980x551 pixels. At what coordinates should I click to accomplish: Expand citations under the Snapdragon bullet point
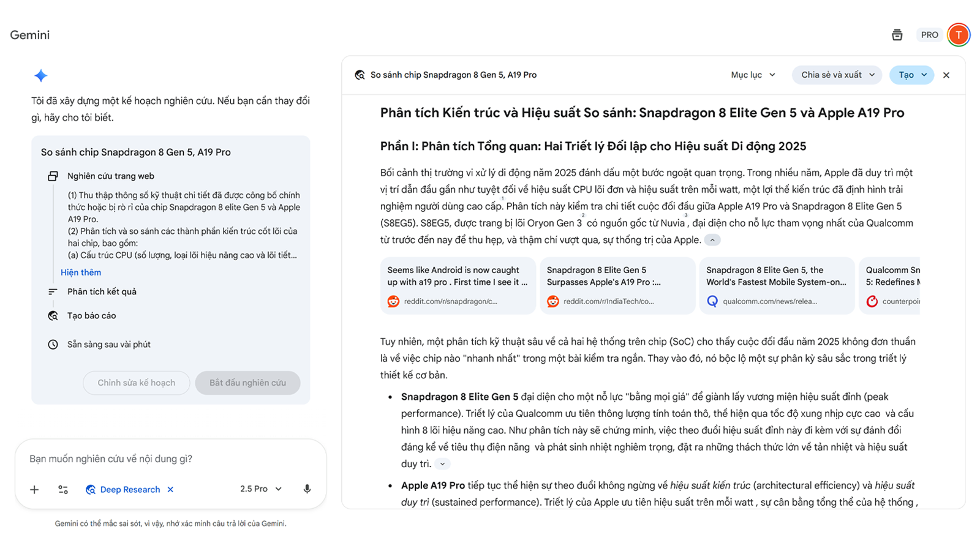[x=442, y=464]
